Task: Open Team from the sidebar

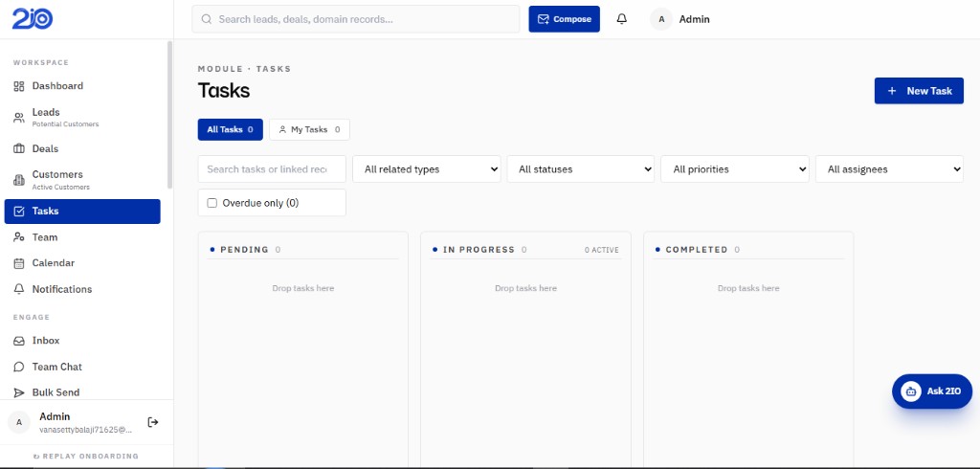Action: coord(82,237)
